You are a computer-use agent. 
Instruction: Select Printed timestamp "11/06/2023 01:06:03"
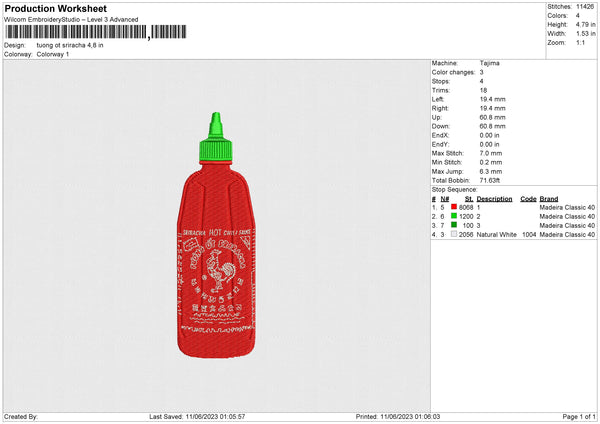point(410,417)
